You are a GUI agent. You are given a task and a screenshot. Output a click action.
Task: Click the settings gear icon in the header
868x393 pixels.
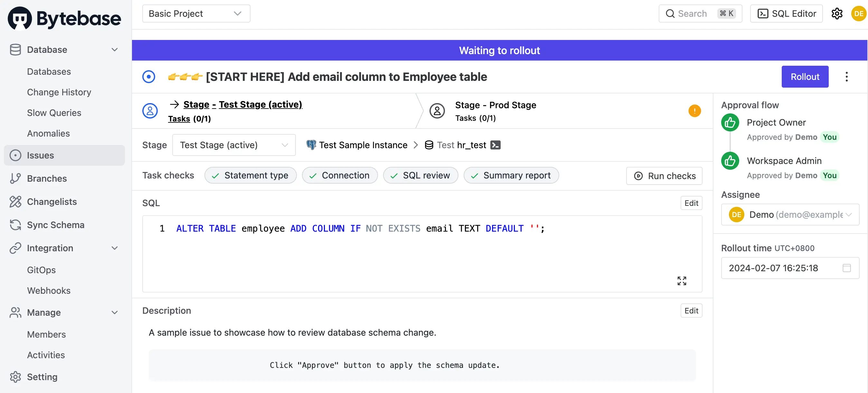837,14
